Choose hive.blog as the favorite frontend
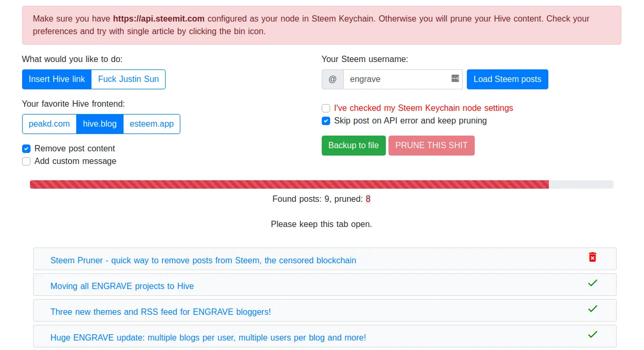The width and height of the screenshot is (644, 350). tap(100, 124)
